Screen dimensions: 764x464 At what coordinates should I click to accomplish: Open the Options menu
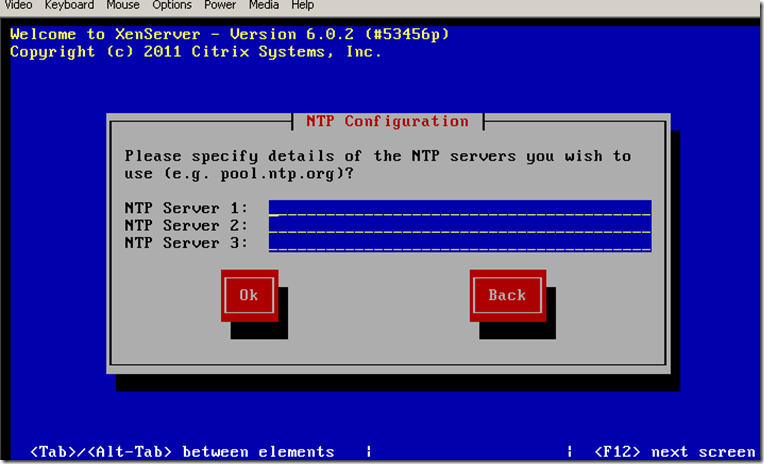tap(172, 5)
